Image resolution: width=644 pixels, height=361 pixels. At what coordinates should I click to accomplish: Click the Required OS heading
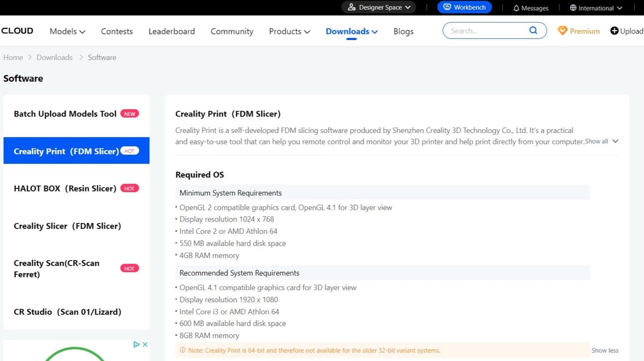[x=200, y=174]
